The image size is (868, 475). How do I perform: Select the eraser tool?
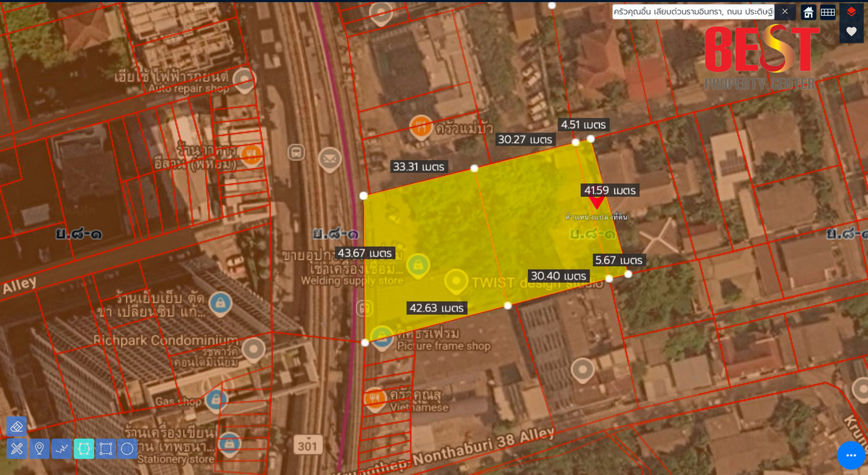[17, 426]
